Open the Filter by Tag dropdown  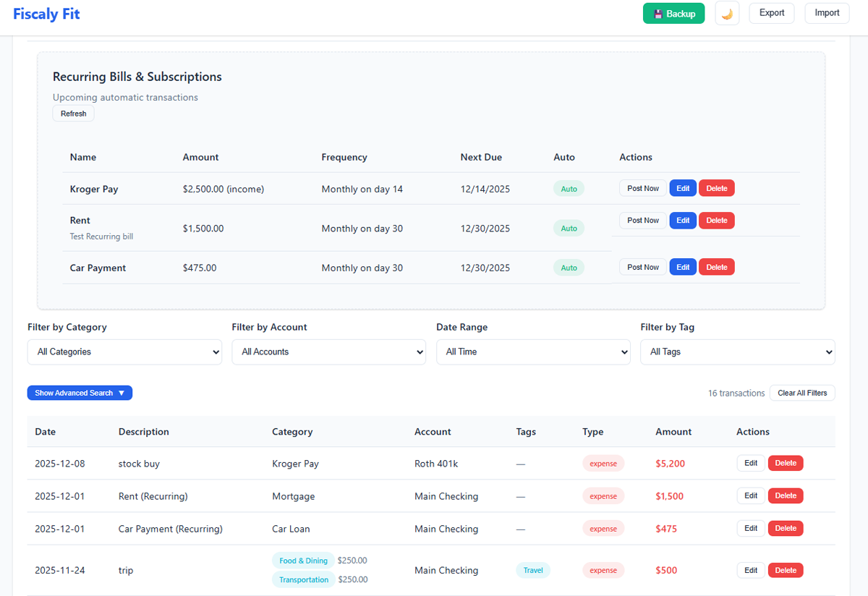738,352
